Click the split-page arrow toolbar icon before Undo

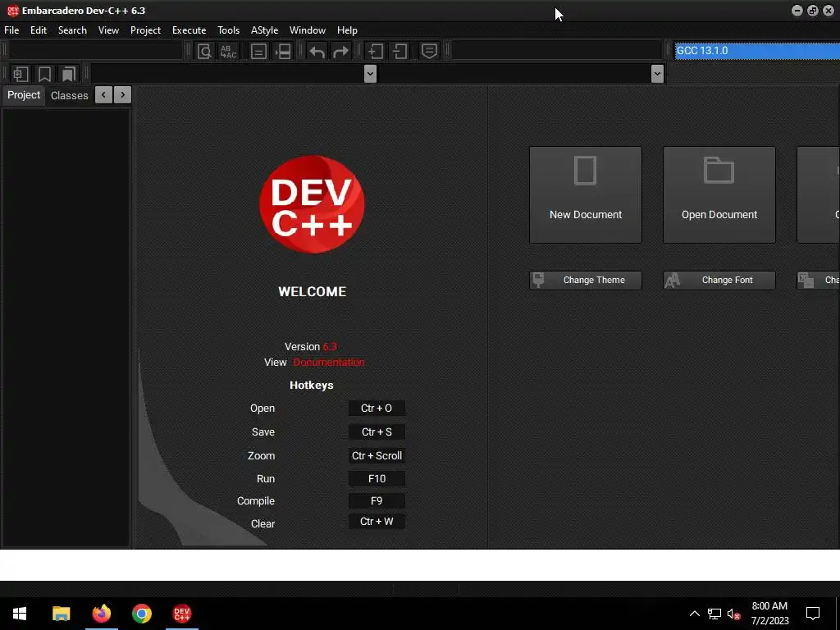(x=283, y=52)
